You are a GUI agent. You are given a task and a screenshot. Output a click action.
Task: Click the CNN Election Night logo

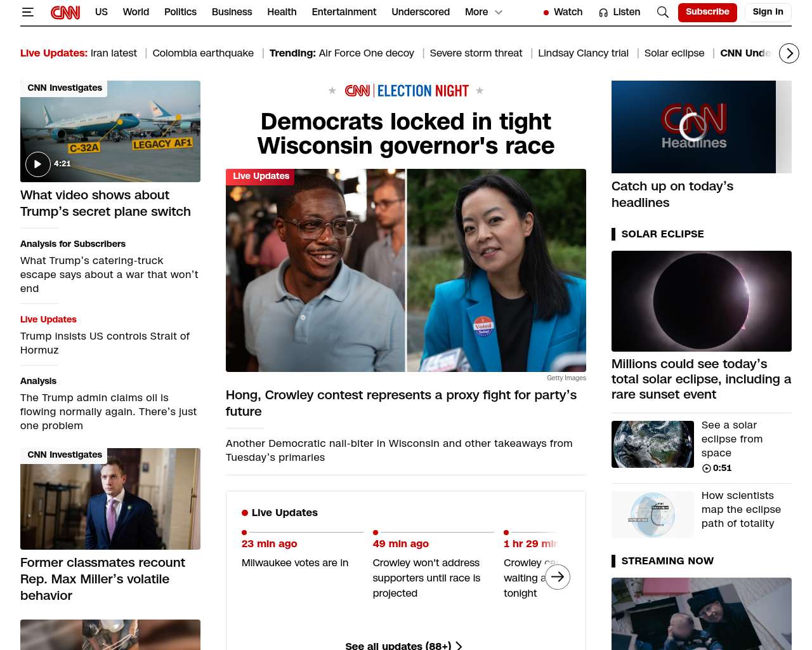407,91
